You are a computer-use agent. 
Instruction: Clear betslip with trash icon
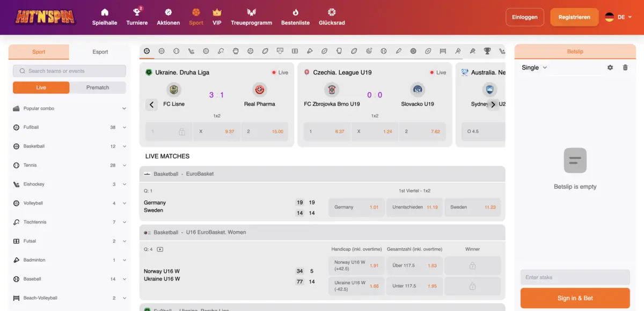point(625,68)
